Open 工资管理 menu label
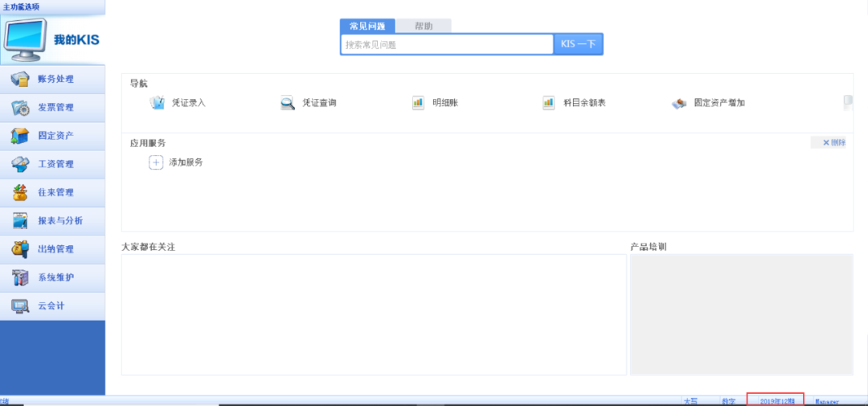The height and width of the screenshot is (406, 868). [55, 164]
